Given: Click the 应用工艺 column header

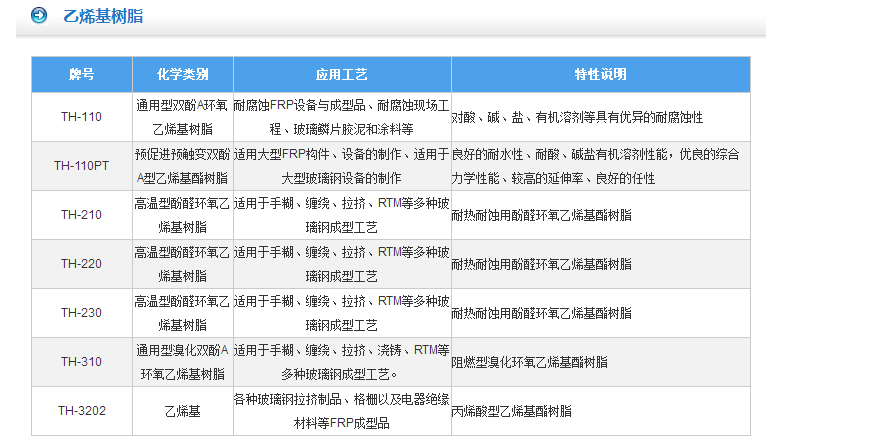Looking at the screenshot, I should (342, 74).
